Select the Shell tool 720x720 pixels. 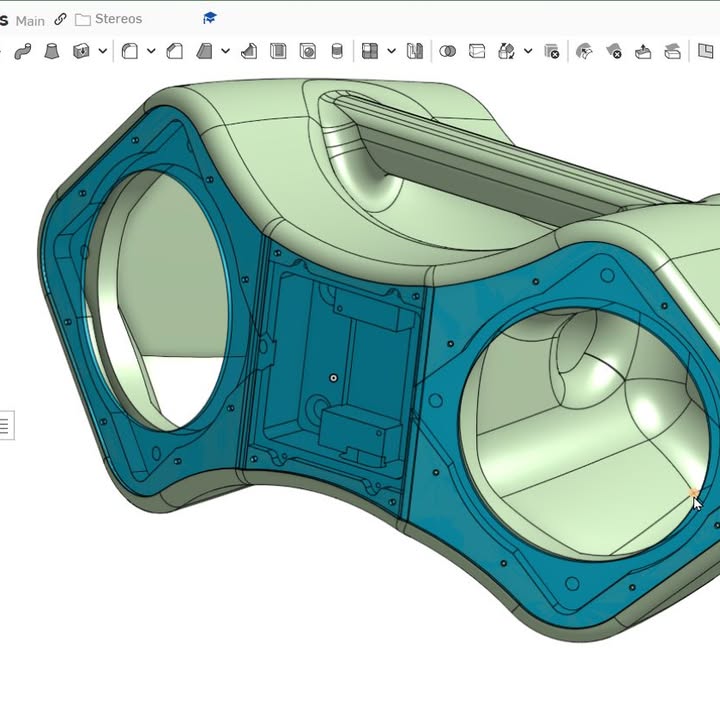tap(278, 51)
